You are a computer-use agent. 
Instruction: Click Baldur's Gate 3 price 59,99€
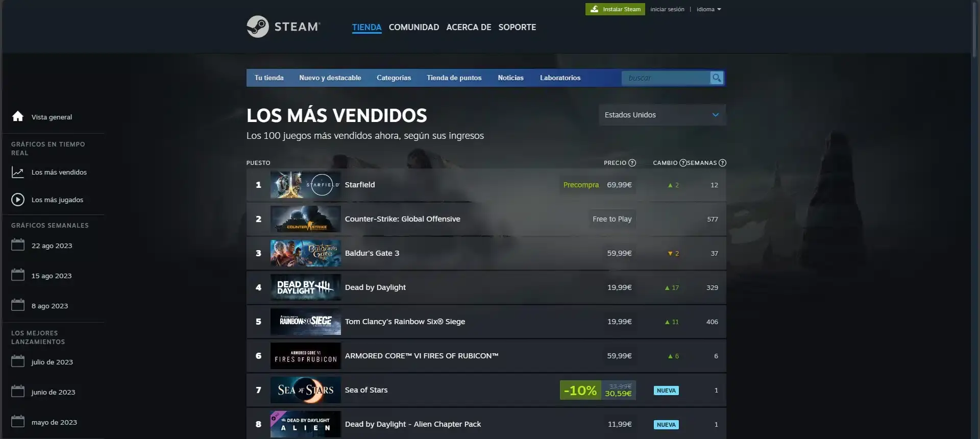(x=619, y=253)
